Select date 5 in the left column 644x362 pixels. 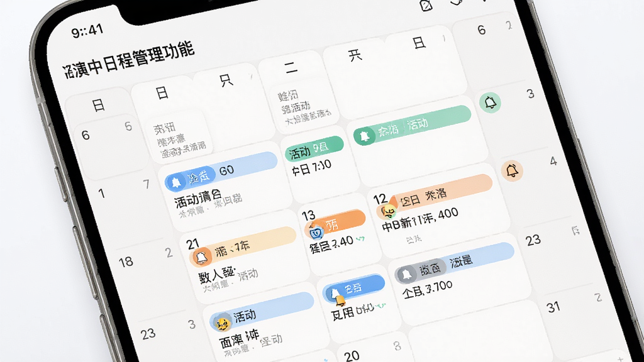pos(128,126)
